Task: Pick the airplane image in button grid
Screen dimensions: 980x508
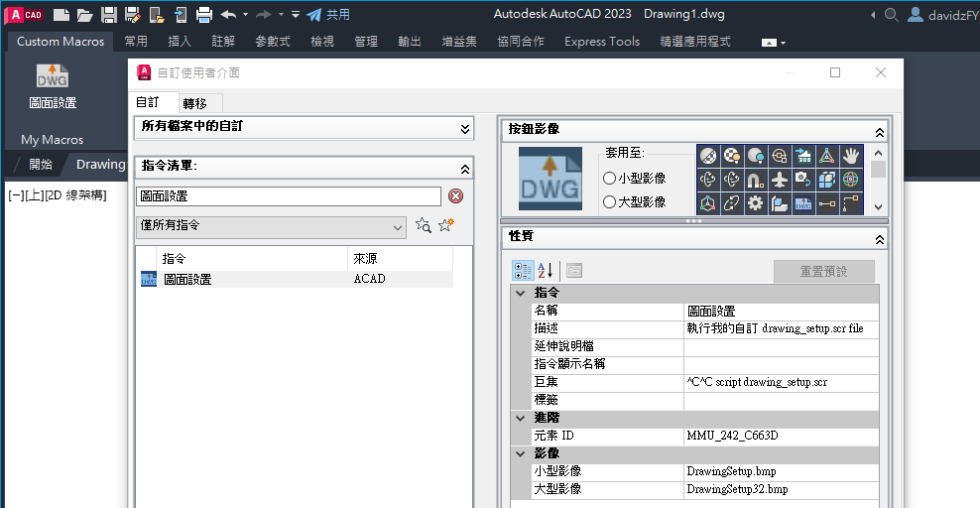Action: pos(780,180)
